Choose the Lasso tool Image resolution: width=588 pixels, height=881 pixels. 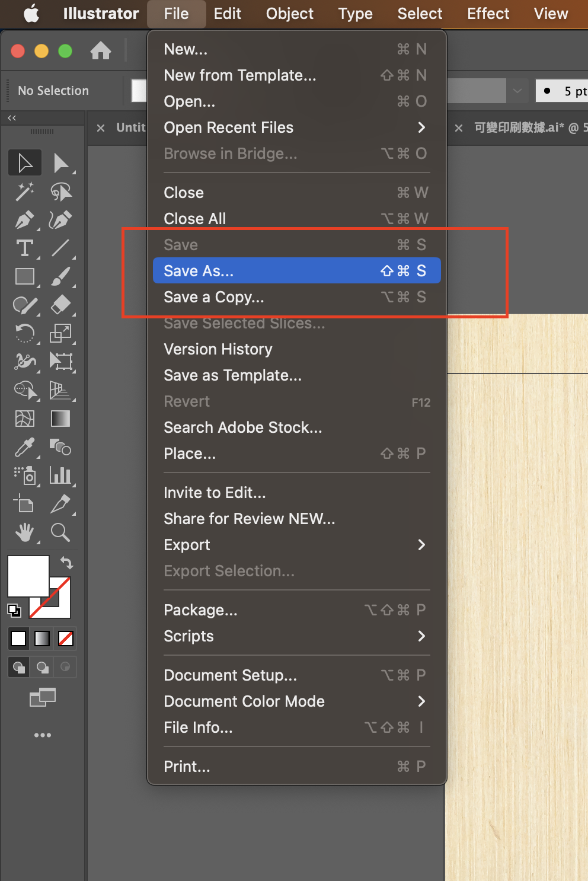(x=61, y=191)
